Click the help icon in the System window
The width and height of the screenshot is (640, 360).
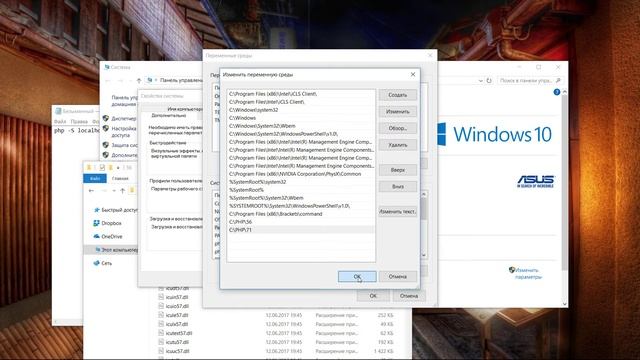pyautogui.click(x=556, y=92)
